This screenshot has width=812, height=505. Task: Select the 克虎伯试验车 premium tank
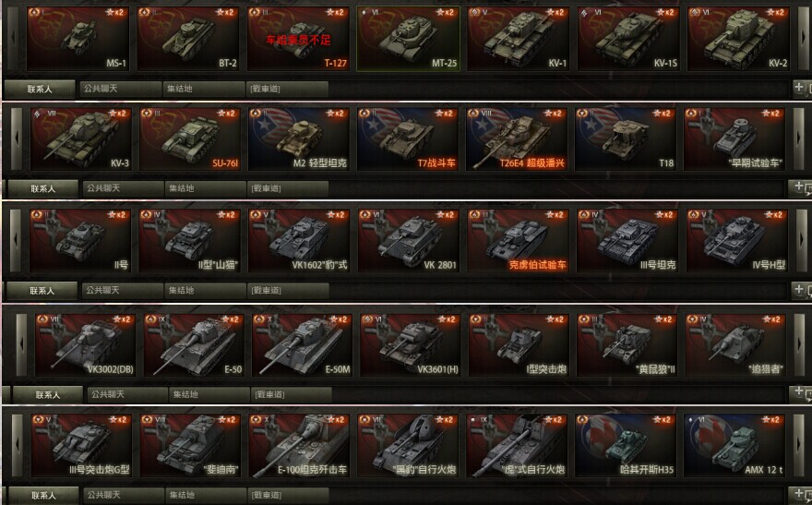point(518,241)
